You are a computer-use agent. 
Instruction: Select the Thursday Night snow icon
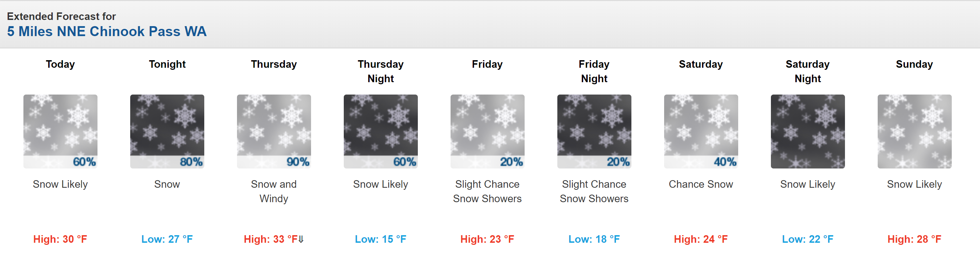pos(381,131)
